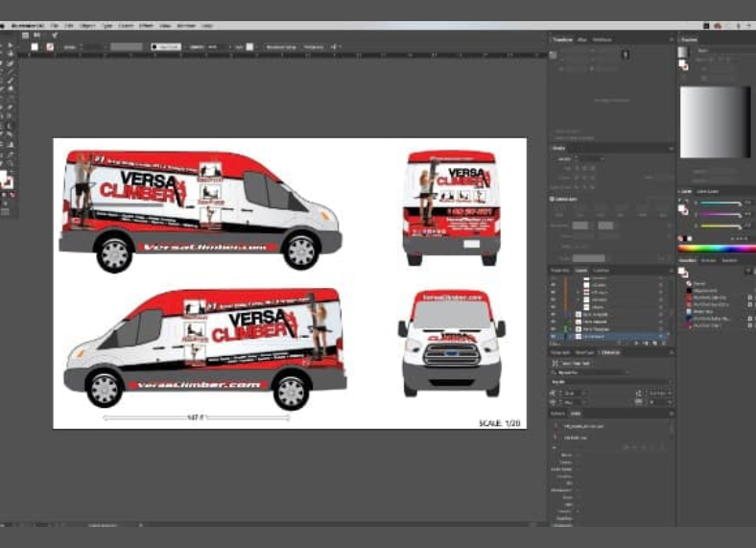This screenshot has width=756, height=548.
Task: Choose the butt cap stroke option
Action: 578,168
